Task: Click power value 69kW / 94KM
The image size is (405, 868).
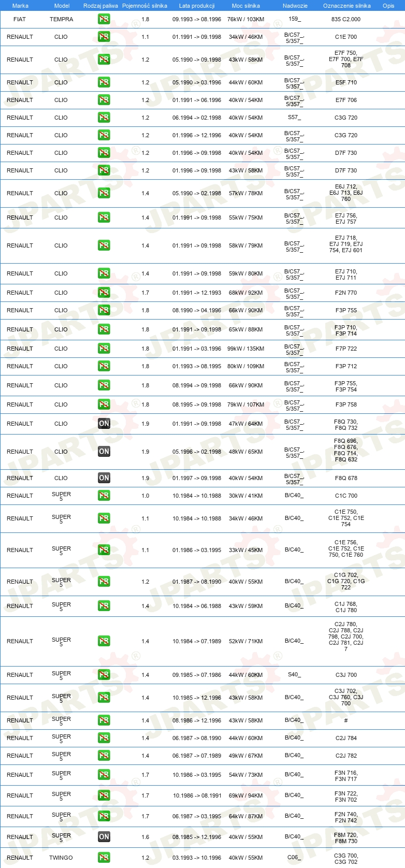Action: [x=245, y=795]
